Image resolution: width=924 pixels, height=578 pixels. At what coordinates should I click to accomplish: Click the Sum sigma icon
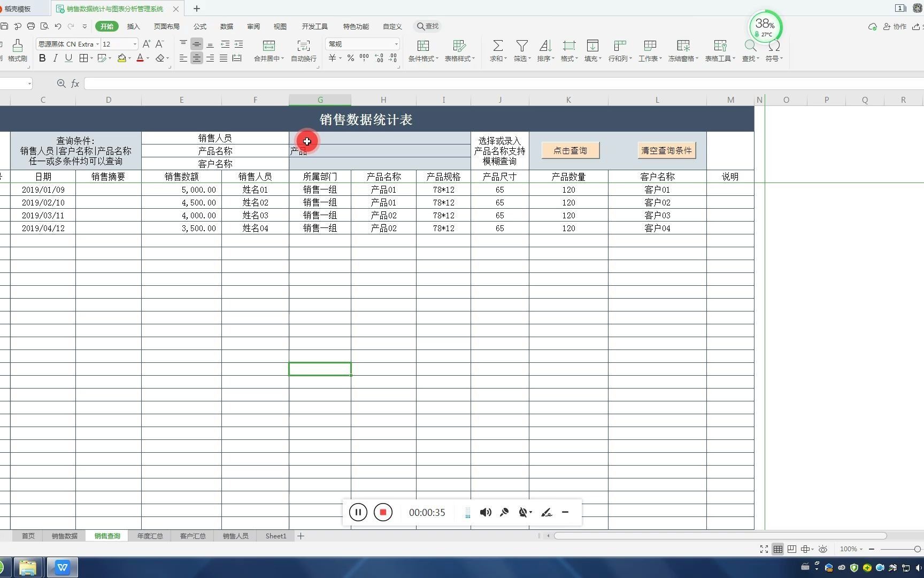point(497,46)
